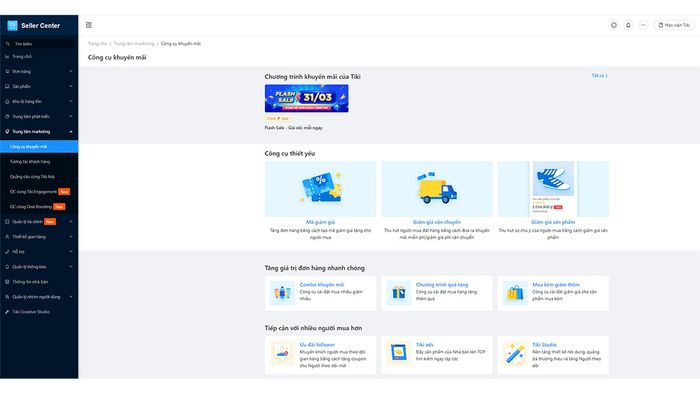
Task: Select Công cụ khuyến mãi sidebar item
Action: coord(39,146)
